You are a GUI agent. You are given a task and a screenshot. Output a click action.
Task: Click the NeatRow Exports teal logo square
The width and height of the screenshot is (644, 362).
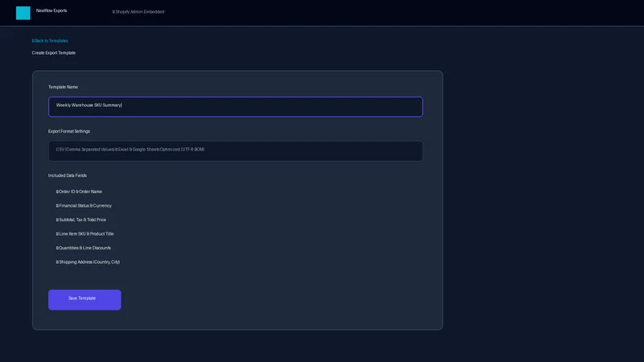23,13
